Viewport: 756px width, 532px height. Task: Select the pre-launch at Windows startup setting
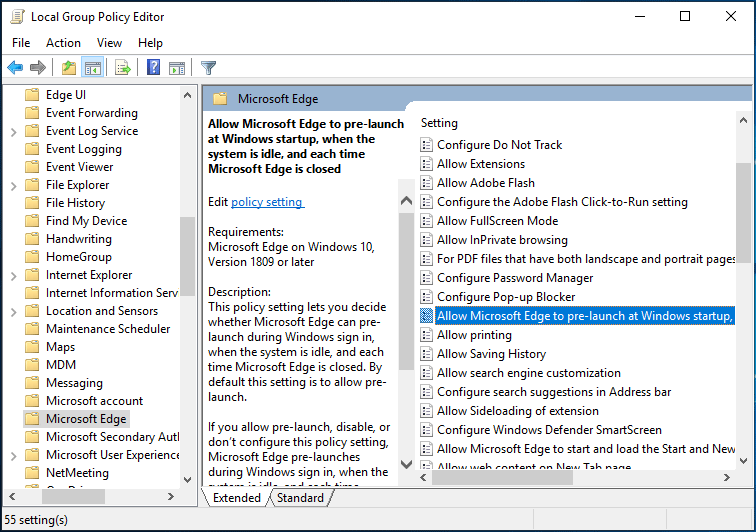click(585, 316)
